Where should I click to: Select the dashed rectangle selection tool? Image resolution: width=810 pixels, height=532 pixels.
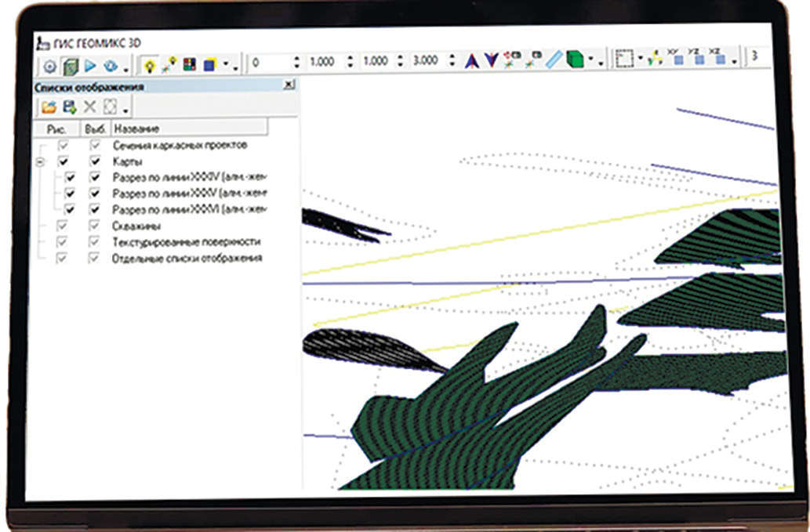coord(624,60)
